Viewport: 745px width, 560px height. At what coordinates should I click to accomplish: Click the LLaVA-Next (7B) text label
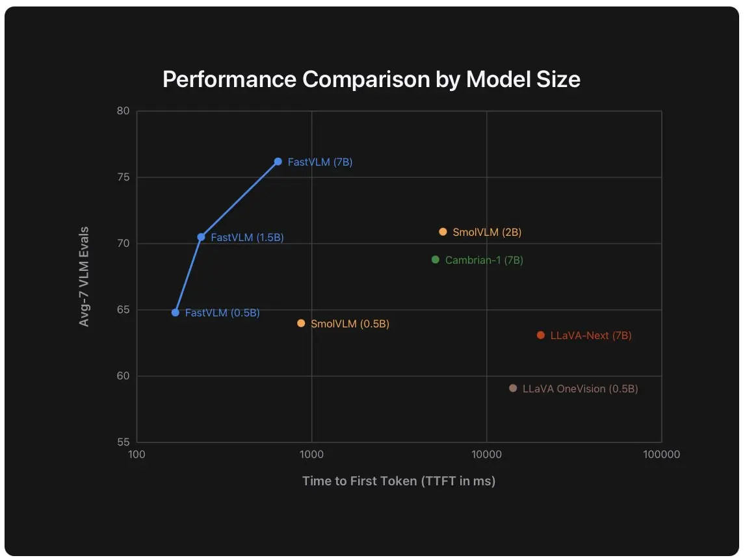coord(591,335)
